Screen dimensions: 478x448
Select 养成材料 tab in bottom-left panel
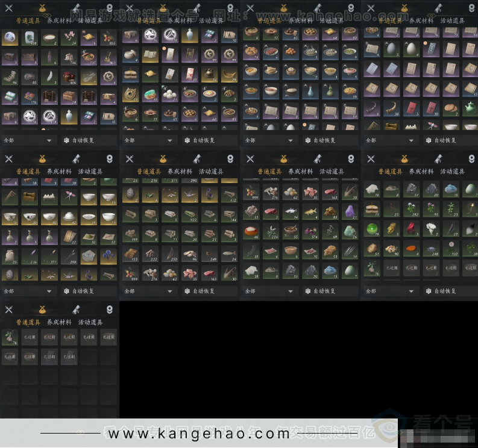(59, 322)
